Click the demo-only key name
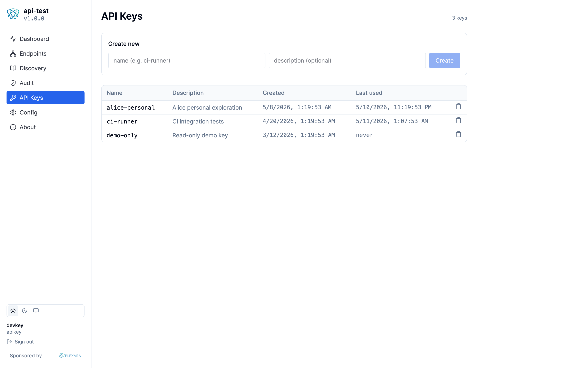This screenshot has height=368, width=588. pos(122,135)
